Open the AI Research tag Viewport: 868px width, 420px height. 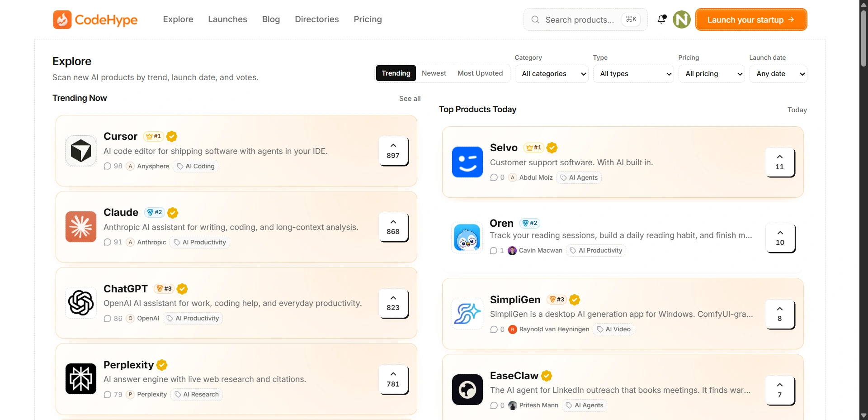click(197, 394)
